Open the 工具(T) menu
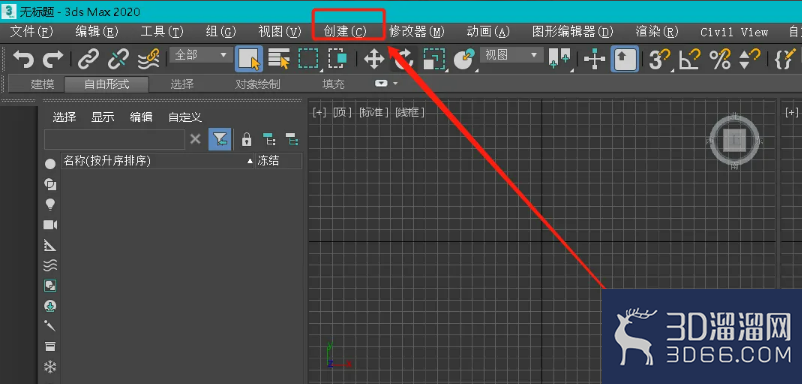Image resolution: width=802 pixels, height=384 pixels. [x=162, y=32]
